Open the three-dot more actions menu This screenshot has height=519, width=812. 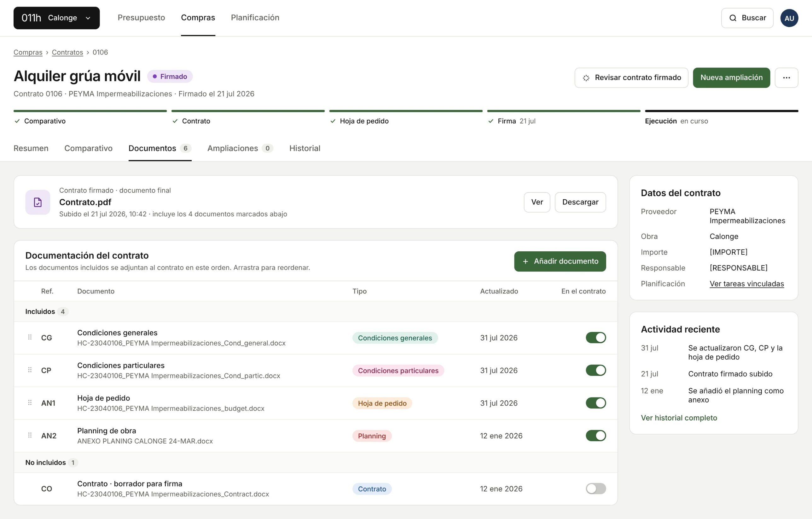(x=786, y=77)
